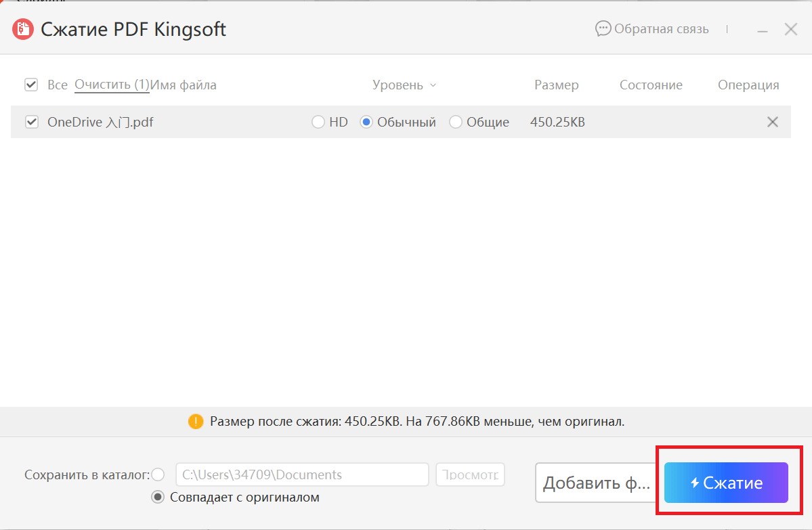The image size is (812, 530).
Task: Click the Добавить ф... add file button
Action: tap(597, 483)
